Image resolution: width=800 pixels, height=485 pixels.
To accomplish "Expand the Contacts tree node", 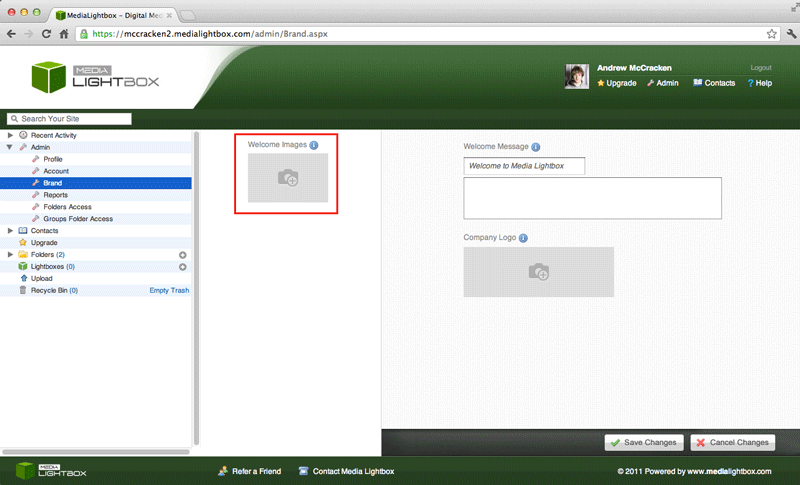I will coord(10,231).
